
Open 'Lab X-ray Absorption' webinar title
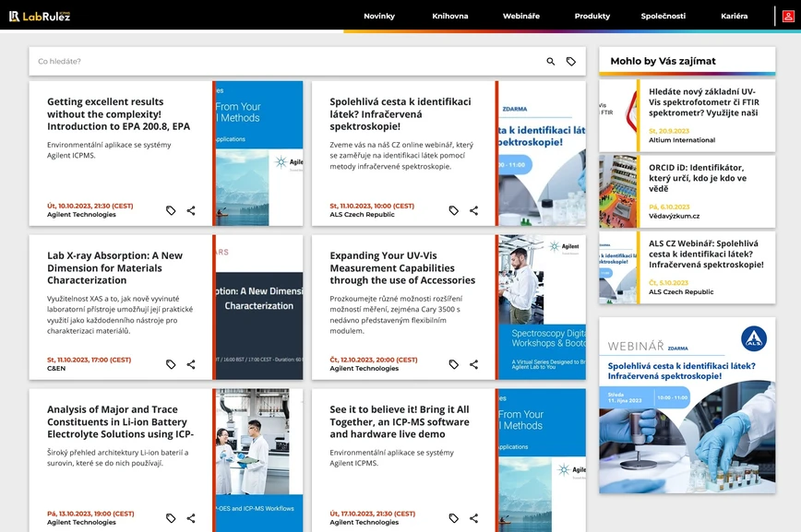pyautogui.click(x=115, y=267)
